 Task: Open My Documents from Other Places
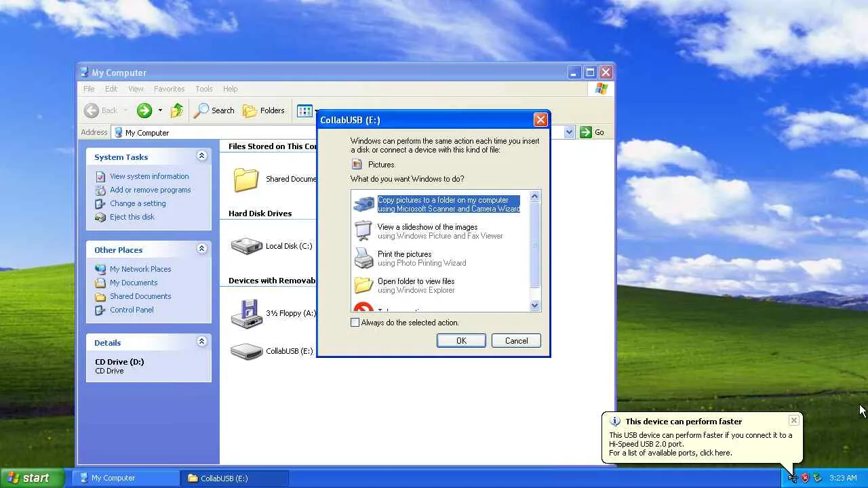click(134, 283)
